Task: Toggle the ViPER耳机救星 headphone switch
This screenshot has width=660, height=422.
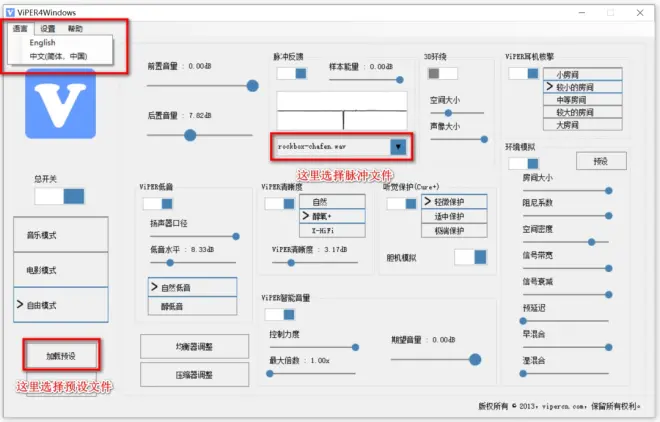Action: pyautogui.click(x=523, y=74)
